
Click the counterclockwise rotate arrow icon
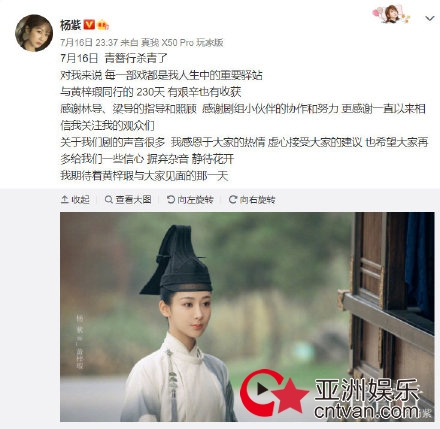(x=171, y=200)
